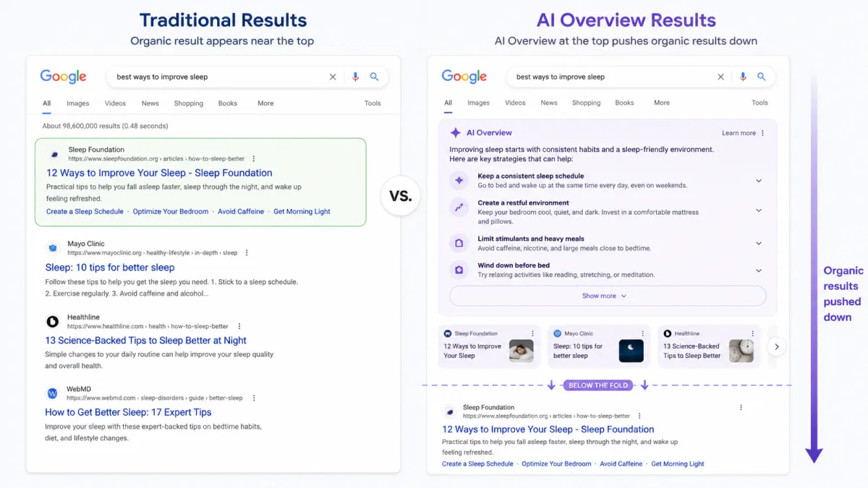This screenshot has width=868, height=488.
Task: Select Books tab in AI Overview panel
Action: [624, 103]
